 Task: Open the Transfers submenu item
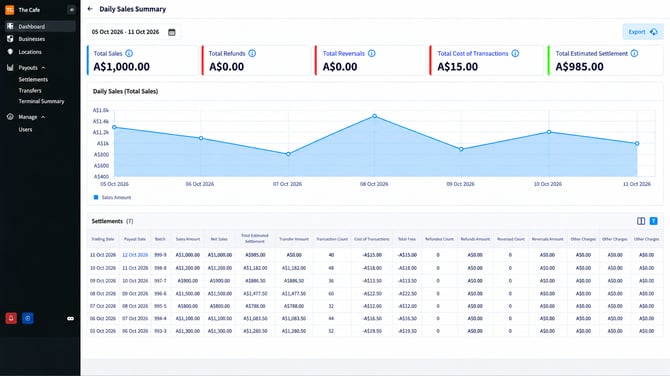click(x=30, y=91)
